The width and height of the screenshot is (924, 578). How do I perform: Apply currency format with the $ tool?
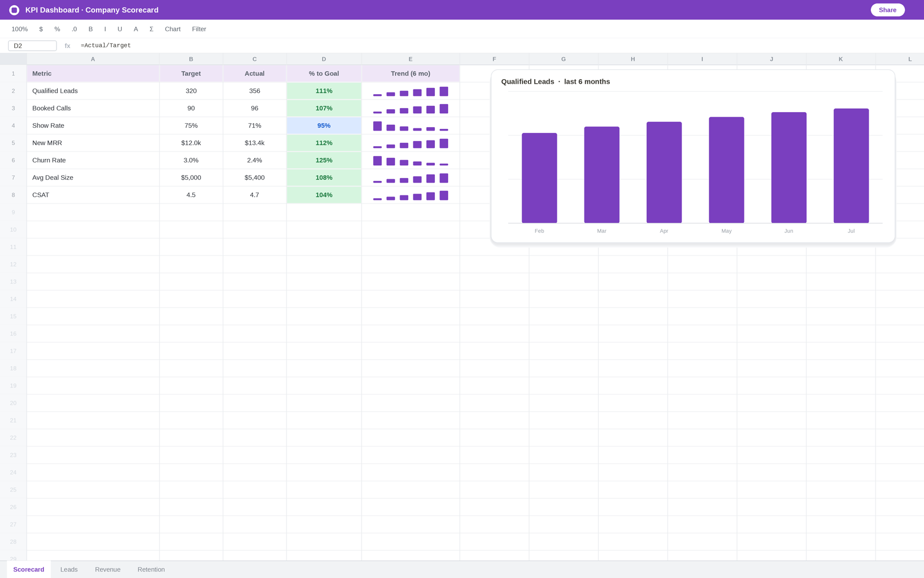[x=41, y=29]
